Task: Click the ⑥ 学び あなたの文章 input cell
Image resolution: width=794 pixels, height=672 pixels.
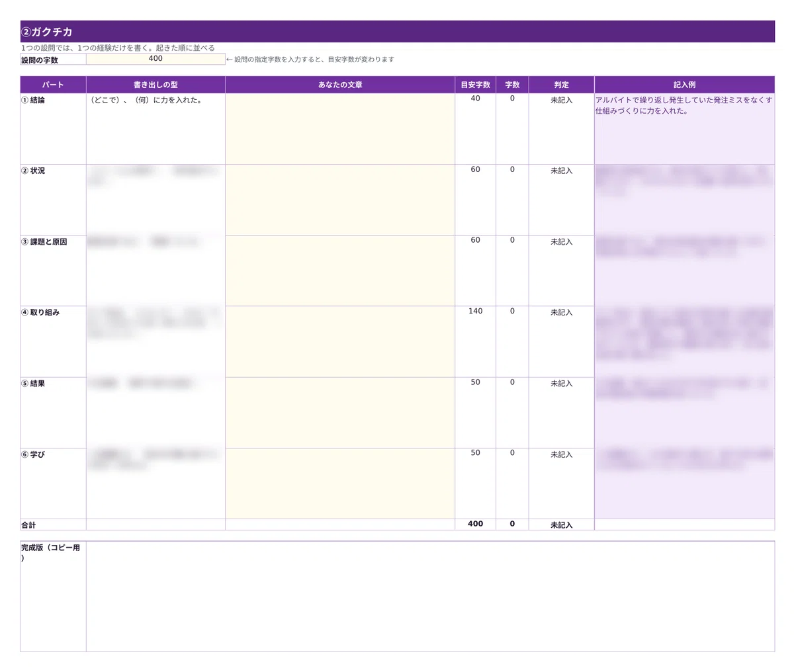Action: [340, 483]
